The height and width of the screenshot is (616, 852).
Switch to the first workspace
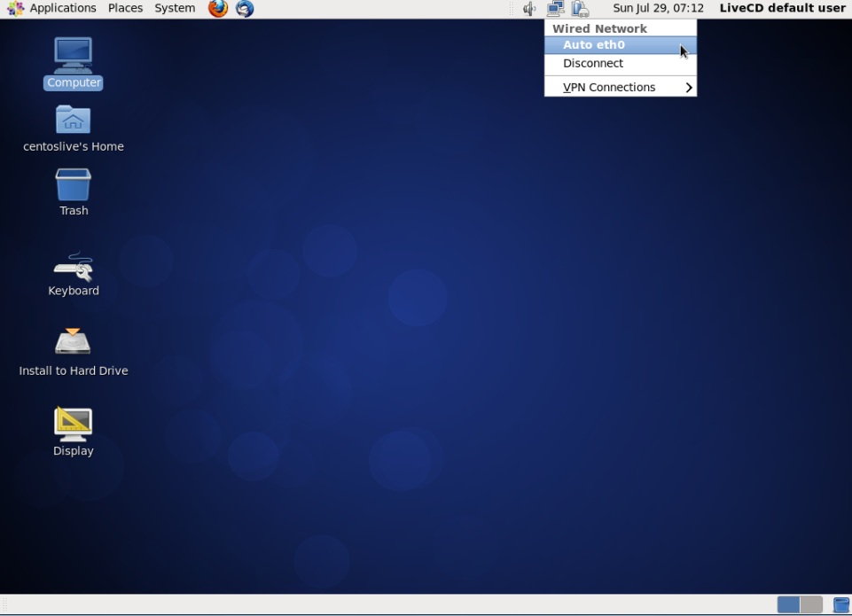pyautogui.click(x=788, y=604)
